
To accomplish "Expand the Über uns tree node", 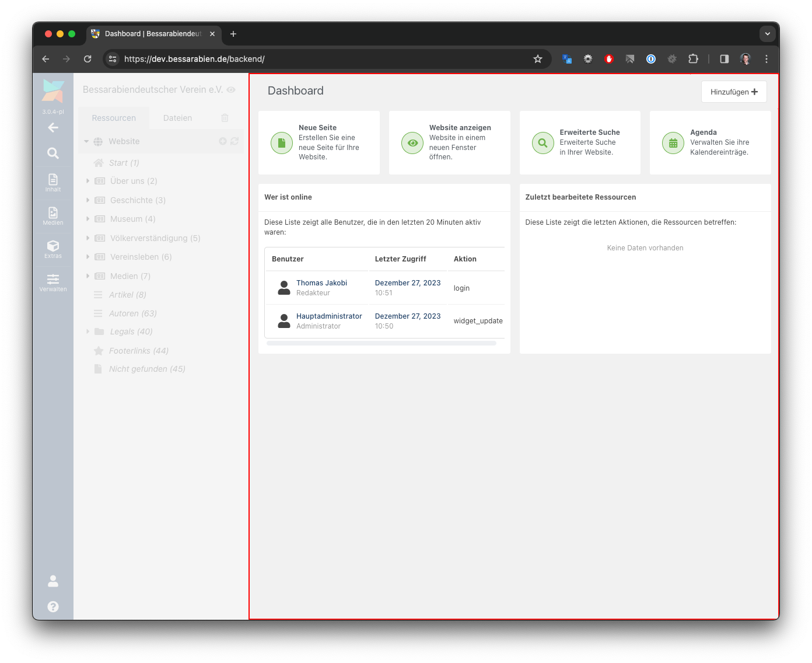I will 88,181.
